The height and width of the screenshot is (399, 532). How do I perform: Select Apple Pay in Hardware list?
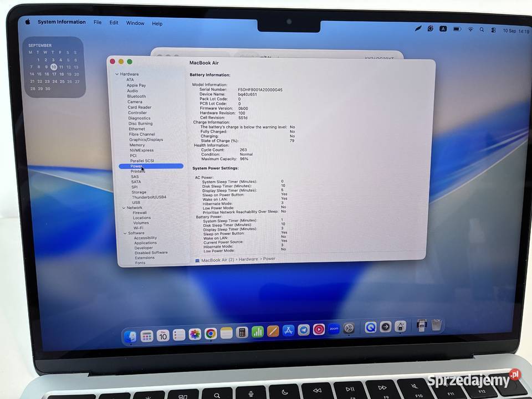tap(136, 85)
